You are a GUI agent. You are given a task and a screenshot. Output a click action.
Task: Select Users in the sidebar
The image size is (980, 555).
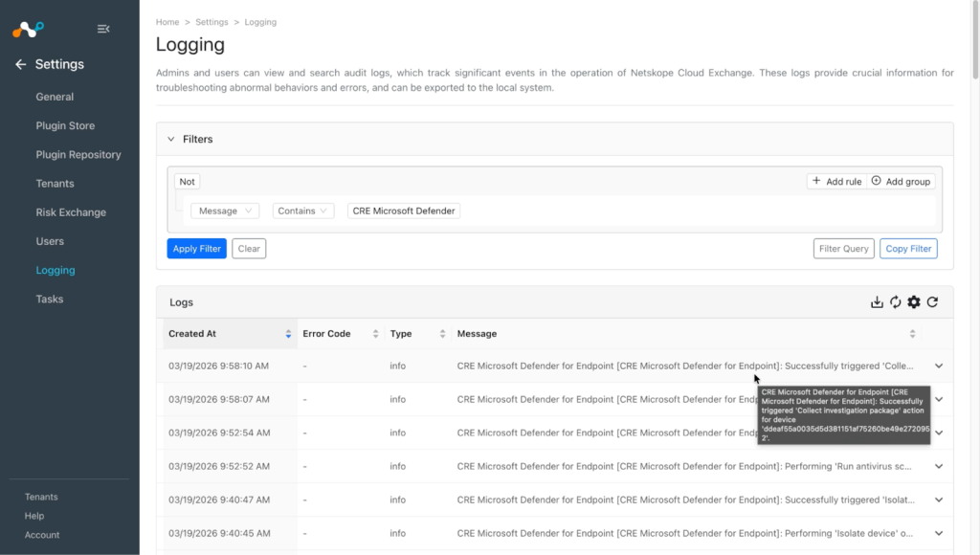(x=50, y=241)
